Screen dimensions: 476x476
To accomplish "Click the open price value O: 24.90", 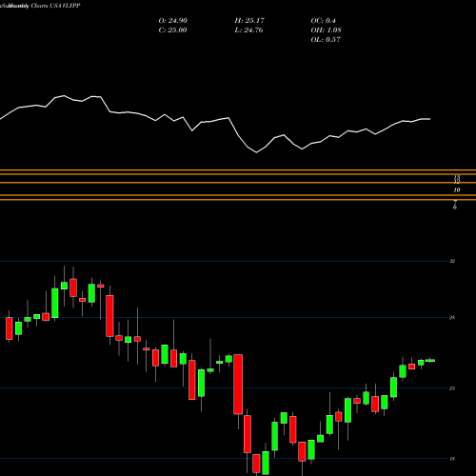I will point(172,21).
